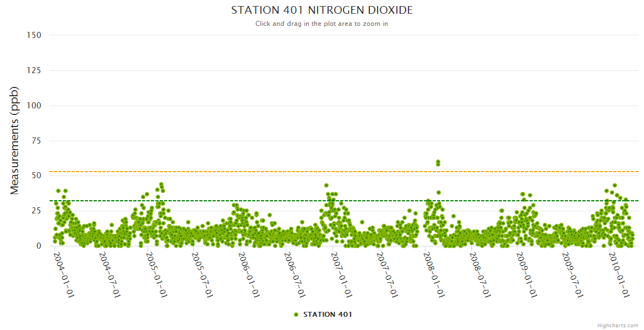Click the green legend marker for Station 401
The image size is (644, 330).
click(x=296, y=315)
